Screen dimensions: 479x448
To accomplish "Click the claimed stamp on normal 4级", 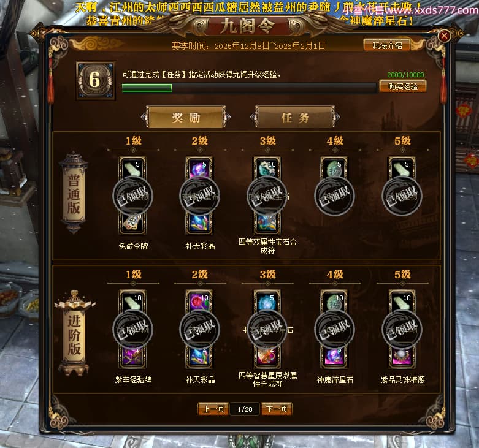I will 334,196.
